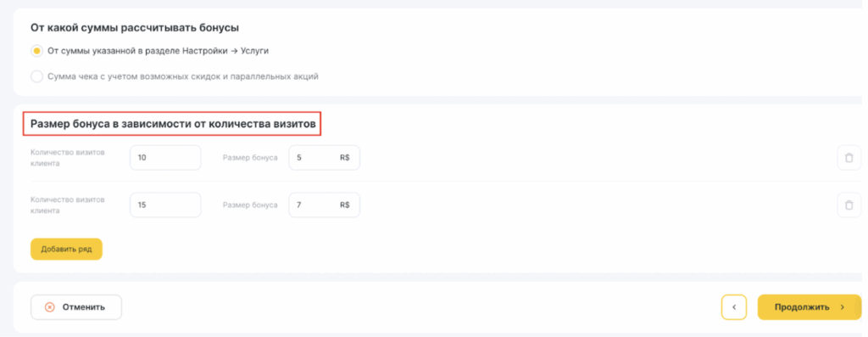Focus the visits field containing 10
This screenshot has width=868, height=337.
165,157
